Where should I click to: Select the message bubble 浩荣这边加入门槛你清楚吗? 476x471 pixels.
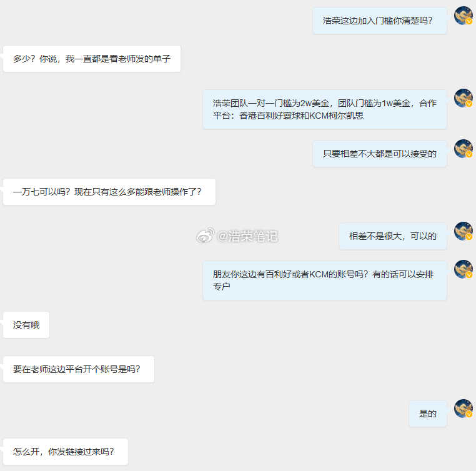[379, 21]
